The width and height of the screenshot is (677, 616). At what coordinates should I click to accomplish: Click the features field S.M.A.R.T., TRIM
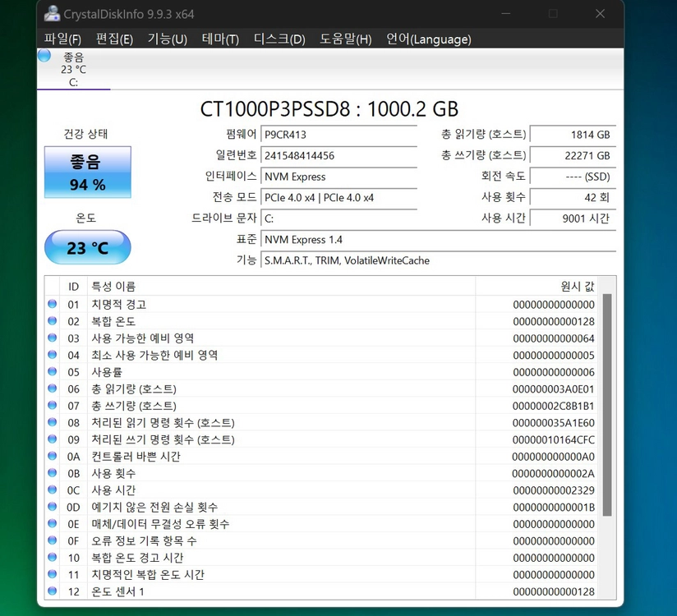[438, 260]
